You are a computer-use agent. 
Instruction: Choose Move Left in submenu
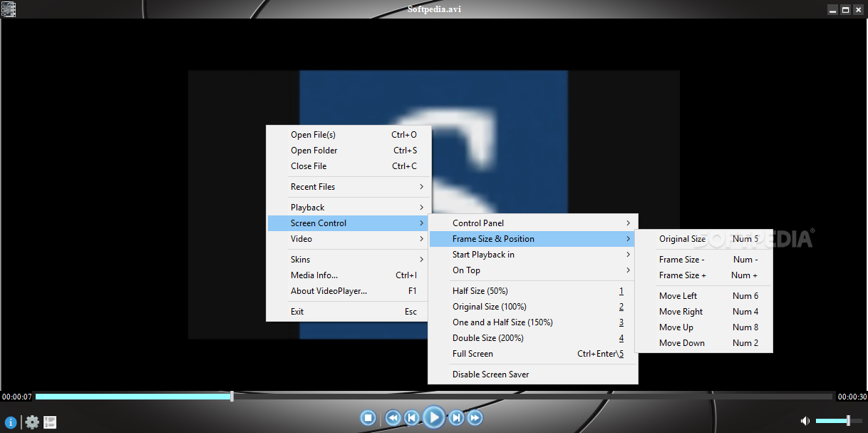tap(703, 296)
